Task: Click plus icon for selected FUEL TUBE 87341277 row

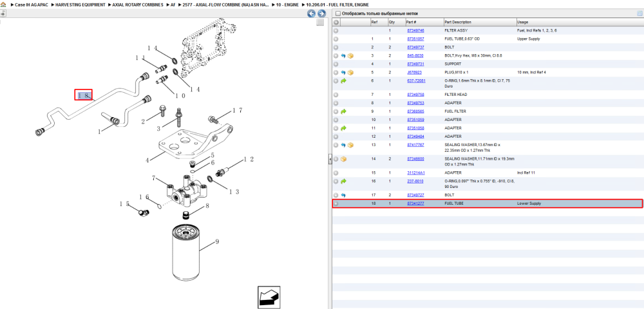Action: tap(336, 203)
